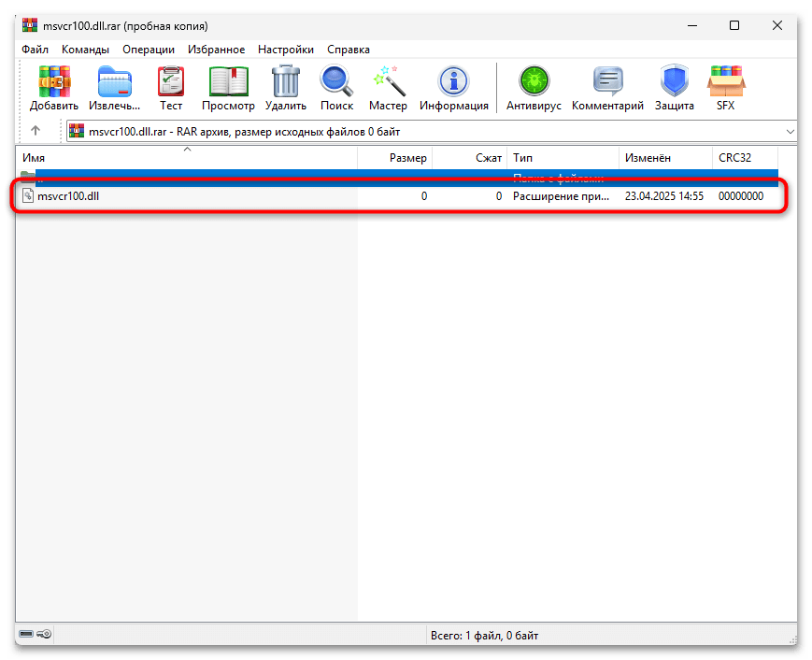The height and width of the screenshot is (660, 812).
Task: Maximize the WinRAR window
Action: pyautogui.click(x=734, y=25)
